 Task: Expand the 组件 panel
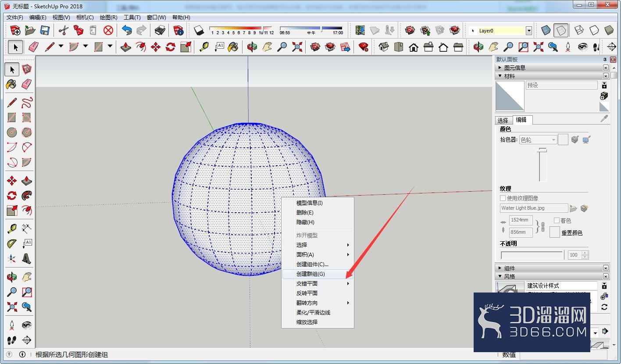(x=500, y=268)
